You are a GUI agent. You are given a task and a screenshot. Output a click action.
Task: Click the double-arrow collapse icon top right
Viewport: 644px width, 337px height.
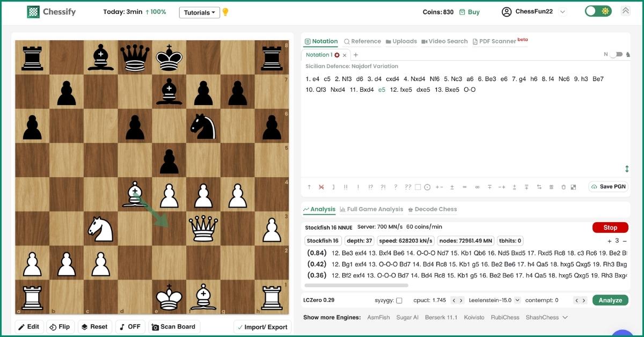[x=625, y=11]
